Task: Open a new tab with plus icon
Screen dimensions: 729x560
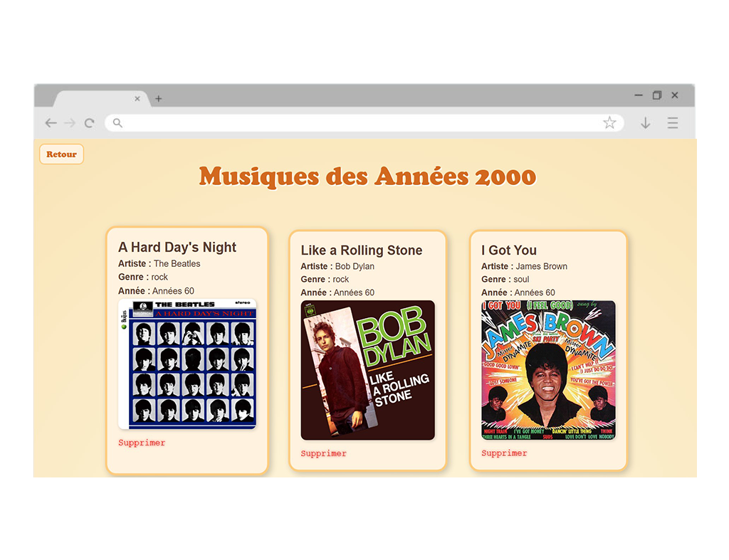Action: (x=159, y=98)
